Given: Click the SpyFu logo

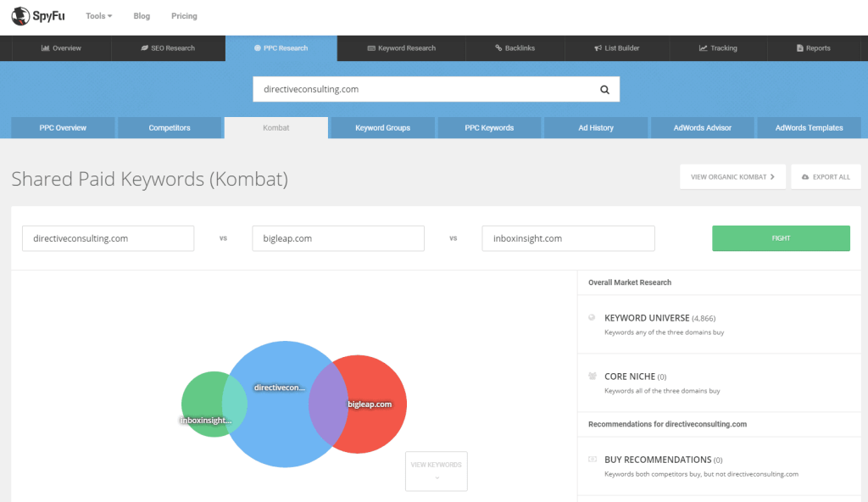Looking at the screenshot, I should pos(38,16).
